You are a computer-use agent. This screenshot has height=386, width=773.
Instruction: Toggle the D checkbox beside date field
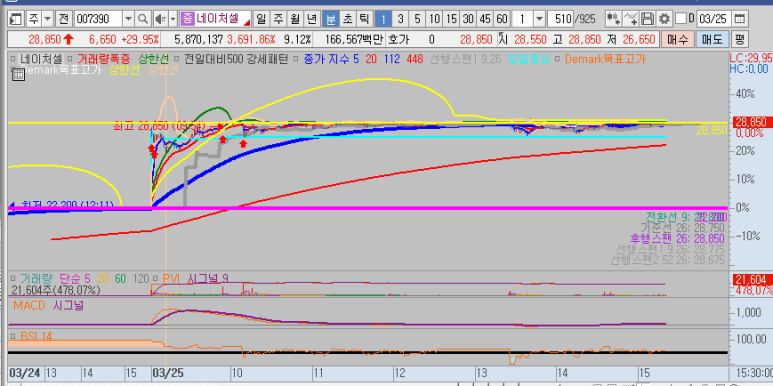[681, 19]
